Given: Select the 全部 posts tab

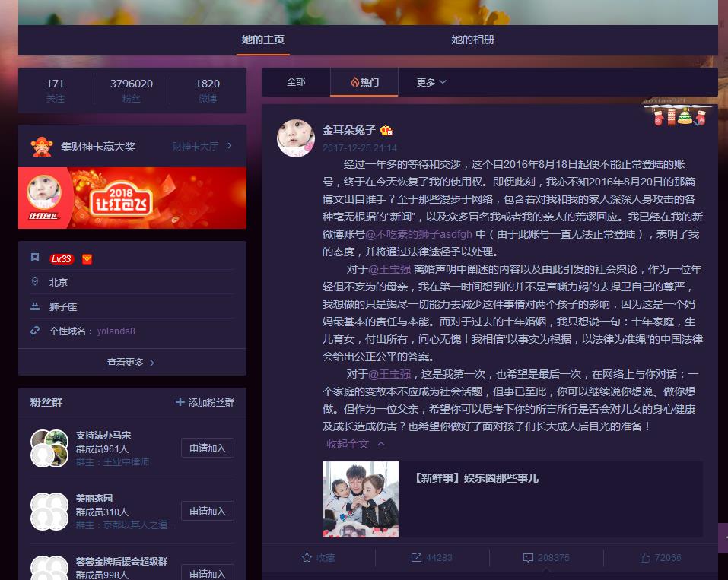Looking at the screenshot, I should coord(296,82).
